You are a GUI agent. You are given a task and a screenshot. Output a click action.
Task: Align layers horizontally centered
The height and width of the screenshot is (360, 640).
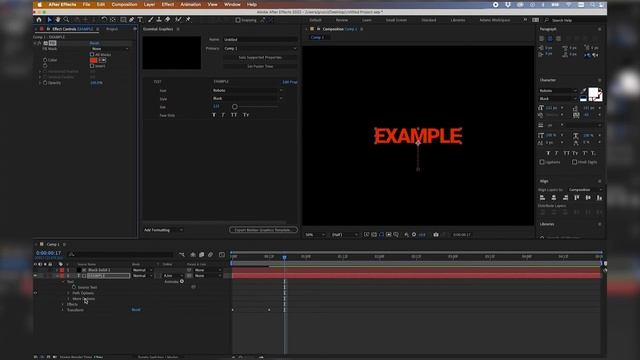pos(554,198)
